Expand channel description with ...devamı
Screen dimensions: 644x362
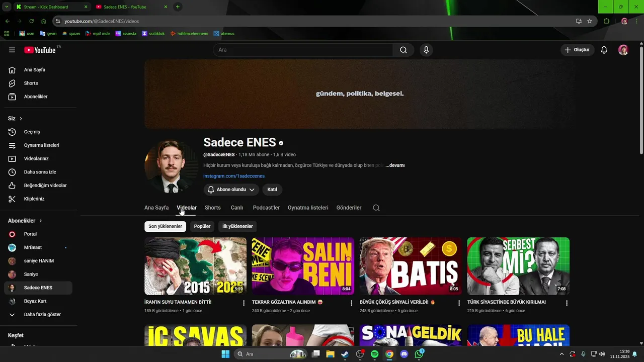[x=395, y=165]
